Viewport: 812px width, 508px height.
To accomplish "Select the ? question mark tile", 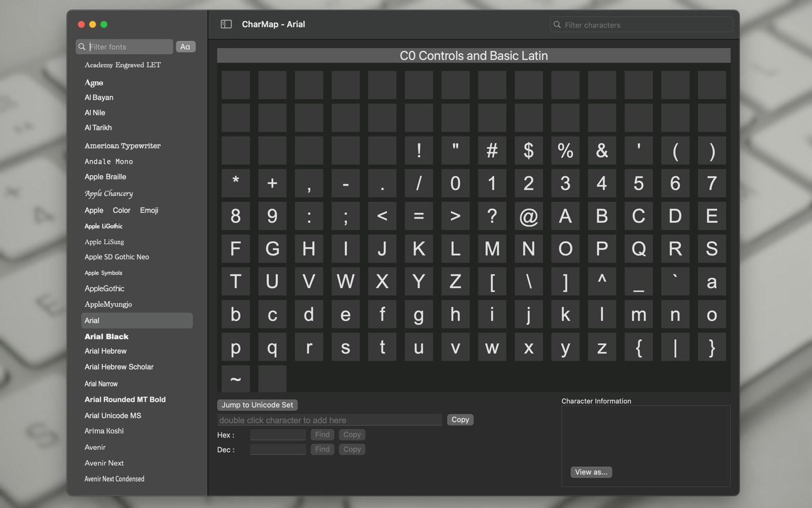I will (x=492, y=216).
